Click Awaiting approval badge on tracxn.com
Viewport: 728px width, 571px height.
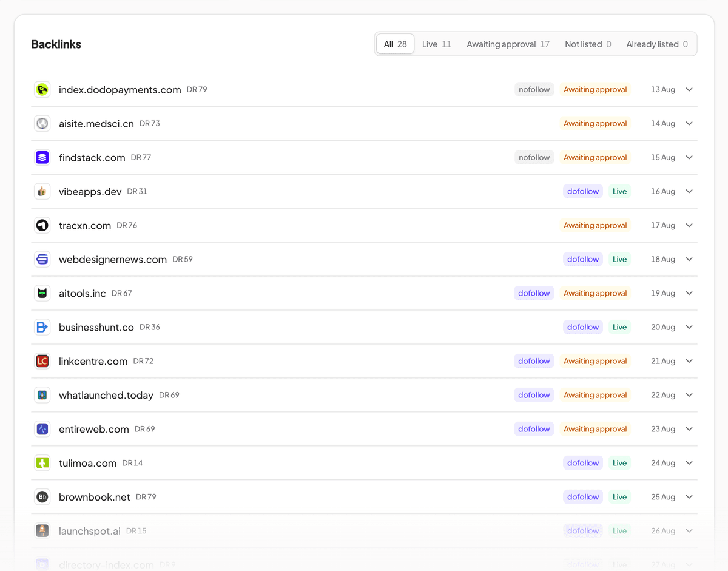tap(595, 226)
